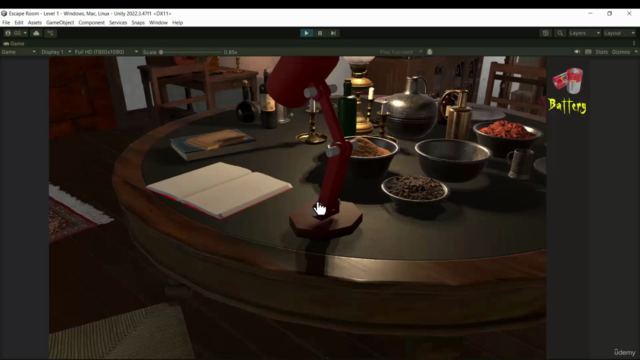
Task: Open the Assets menu
Action: 35,22
